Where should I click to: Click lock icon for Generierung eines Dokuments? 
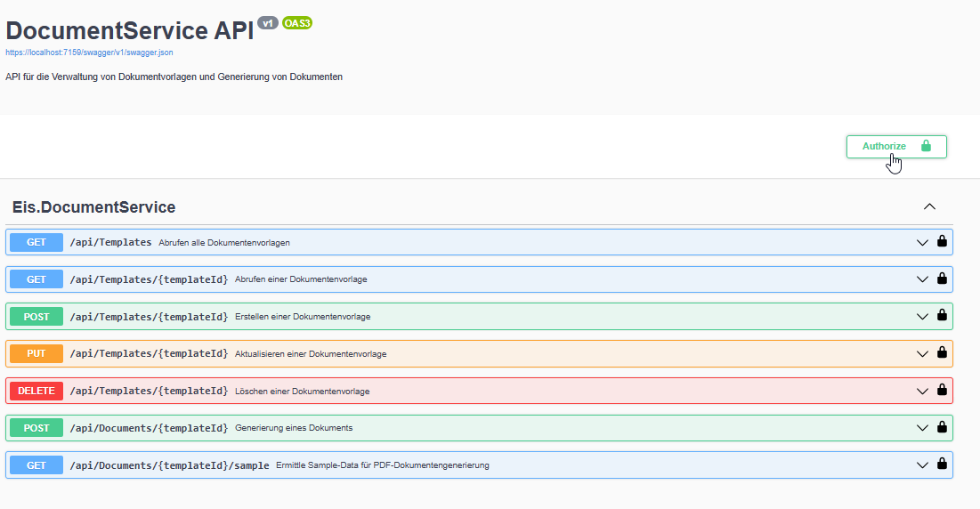[x=942, y=427]
